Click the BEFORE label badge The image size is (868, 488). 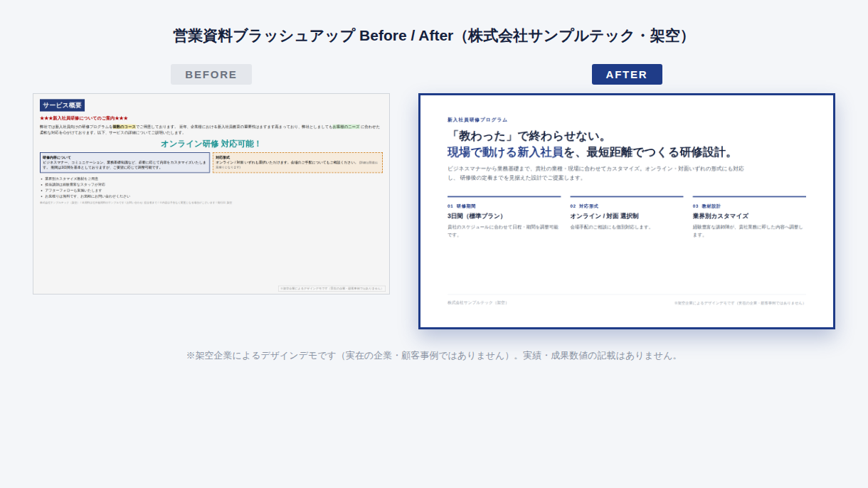(211, 74)
